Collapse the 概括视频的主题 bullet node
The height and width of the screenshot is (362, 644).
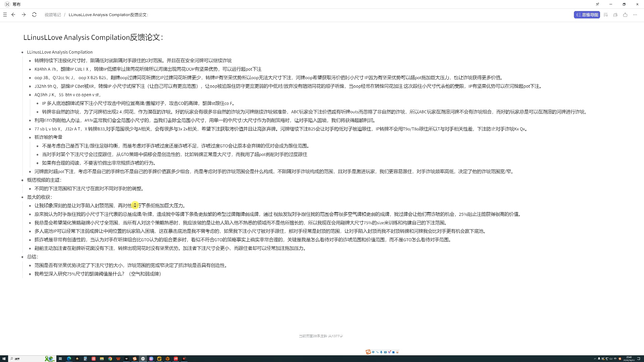(22, 180)
